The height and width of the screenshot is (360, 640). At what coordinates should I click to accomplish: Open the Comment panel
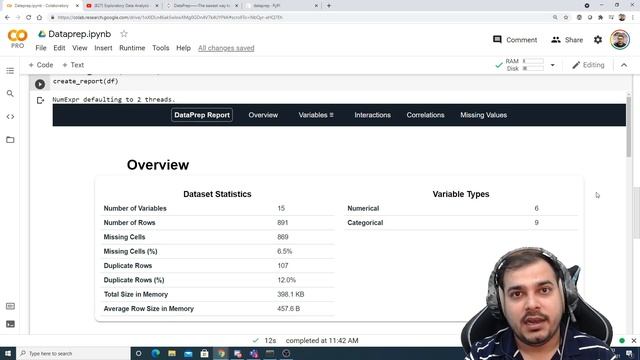pos(515,40)
